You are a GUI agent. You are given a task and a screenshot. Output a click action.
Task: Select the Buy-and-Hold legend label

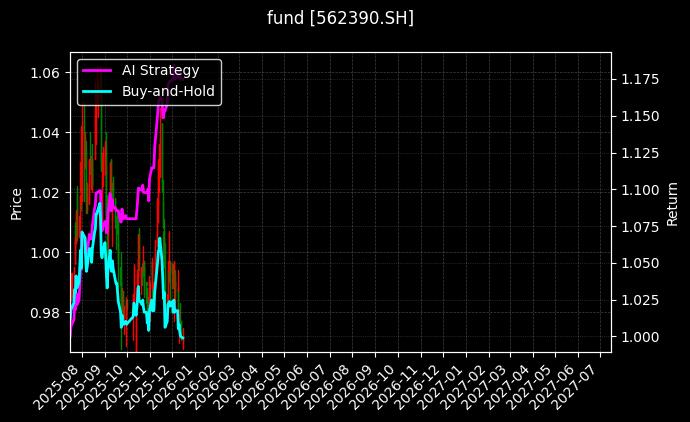pos(167,90)
